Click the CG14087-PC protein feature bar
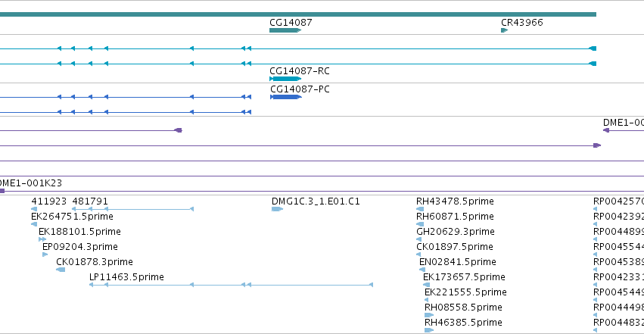This screenshot has width=644, height=334. 286,97
